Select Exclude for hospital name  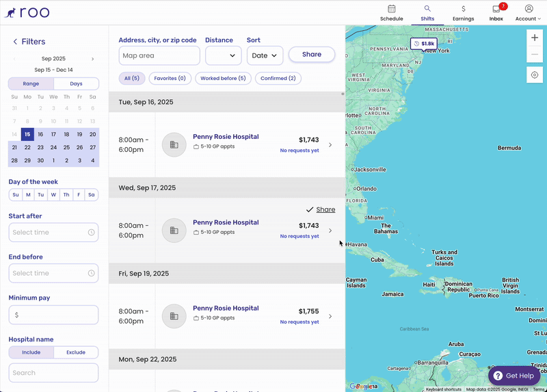pos(76,352)
